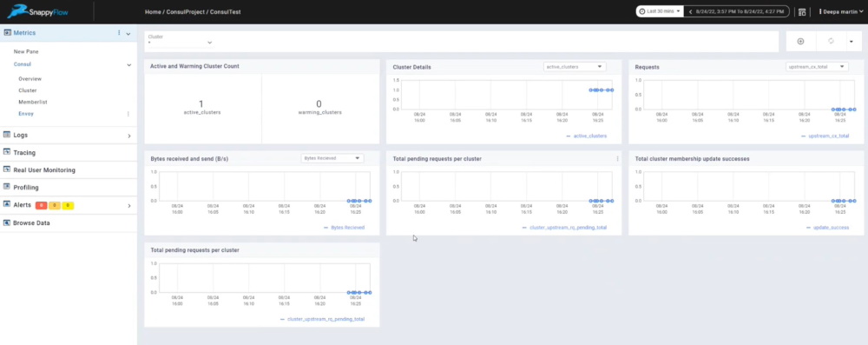Toggle the active_clusters legend entry
The height and width of the screenshot is (345, 868).
[x=586, y=136]
